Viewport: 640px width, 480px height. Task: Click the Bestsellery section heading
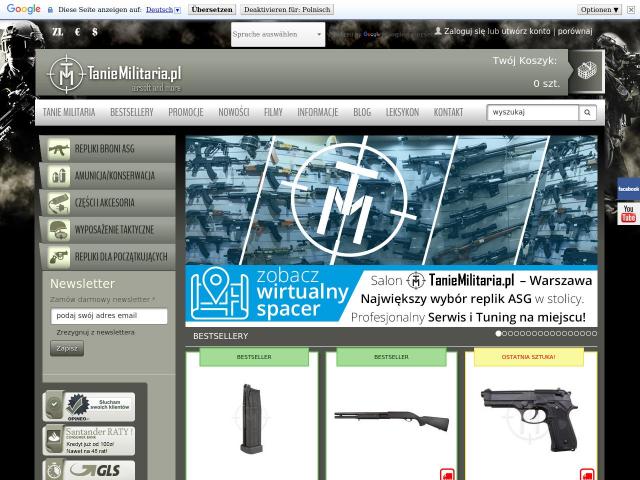click(221, 336)
